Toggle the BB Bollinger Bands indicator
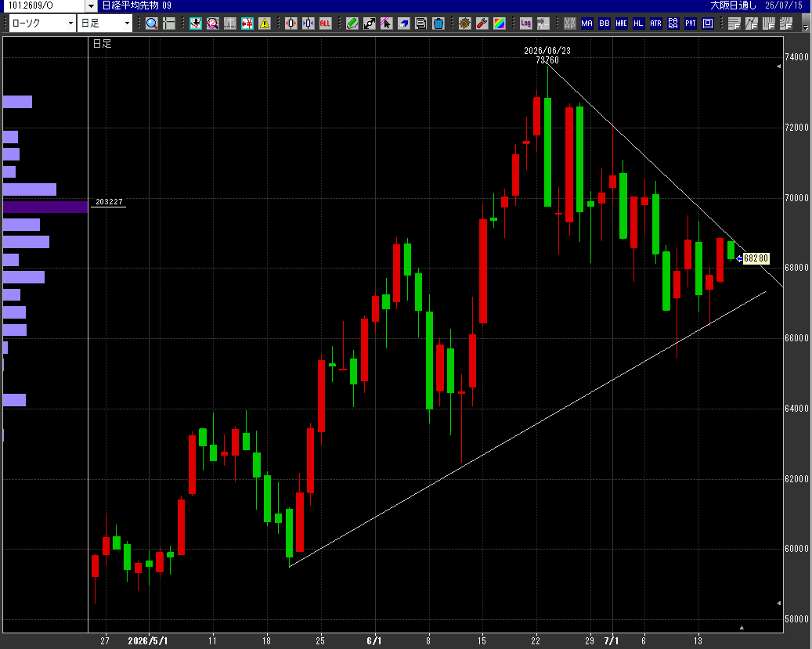Image resolution: width=812 pixels, height=649 pixels. (604, 23)
